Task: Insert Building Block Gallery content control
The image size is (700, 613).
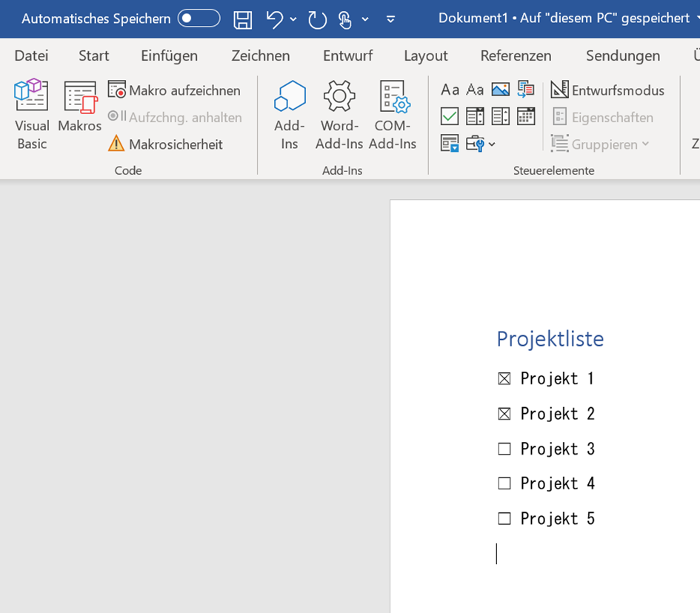Action: (x=526, y=90)
